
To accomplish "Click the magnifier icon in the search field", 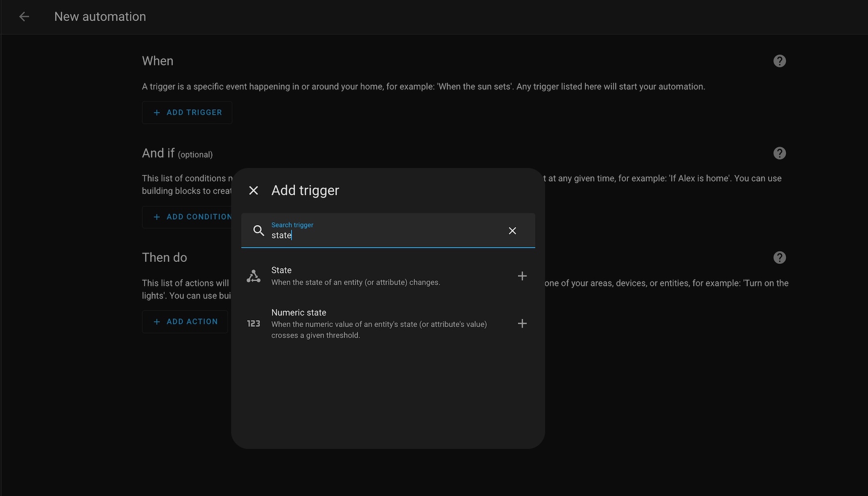I will click(258, 231).
